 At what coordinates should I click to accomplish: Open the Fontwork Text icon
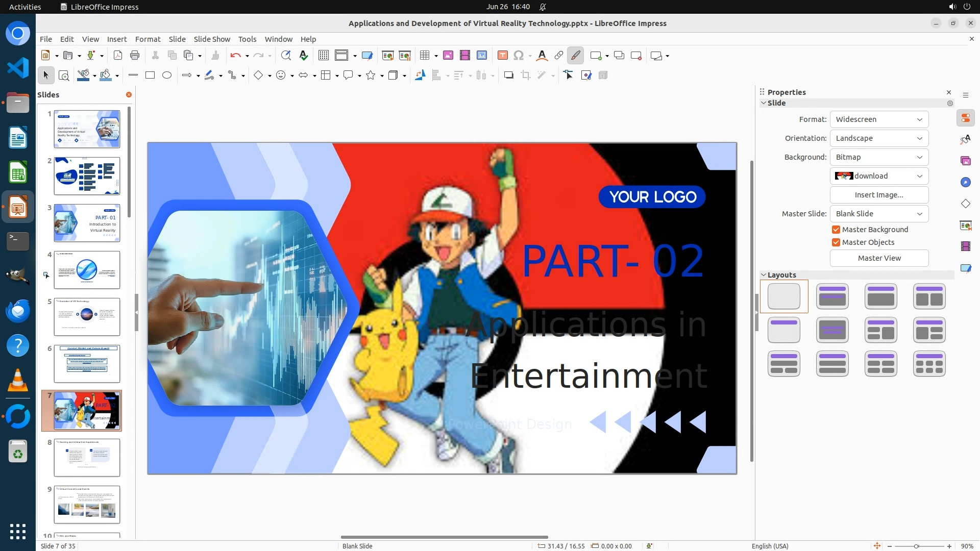tap(542, 56)
